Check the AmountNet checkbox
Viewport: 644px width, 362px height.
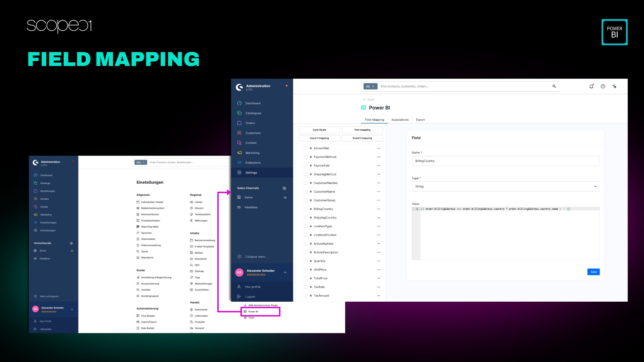tap(306, 148)
